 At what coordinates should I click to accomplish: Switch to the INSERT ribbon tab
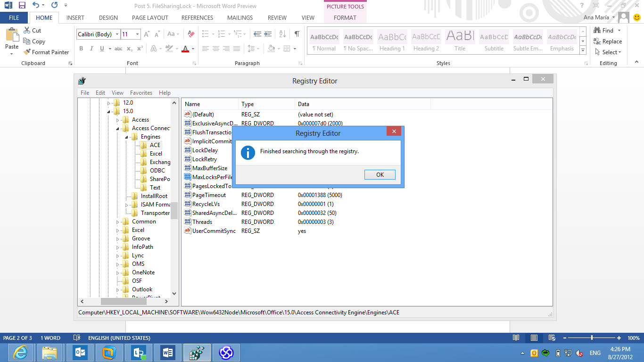pos(75,17)
